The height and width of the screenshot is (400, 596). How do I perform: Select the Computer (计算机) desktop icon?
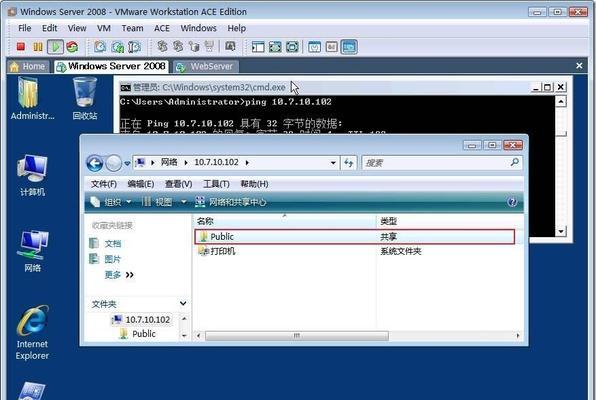pos(32,175)
